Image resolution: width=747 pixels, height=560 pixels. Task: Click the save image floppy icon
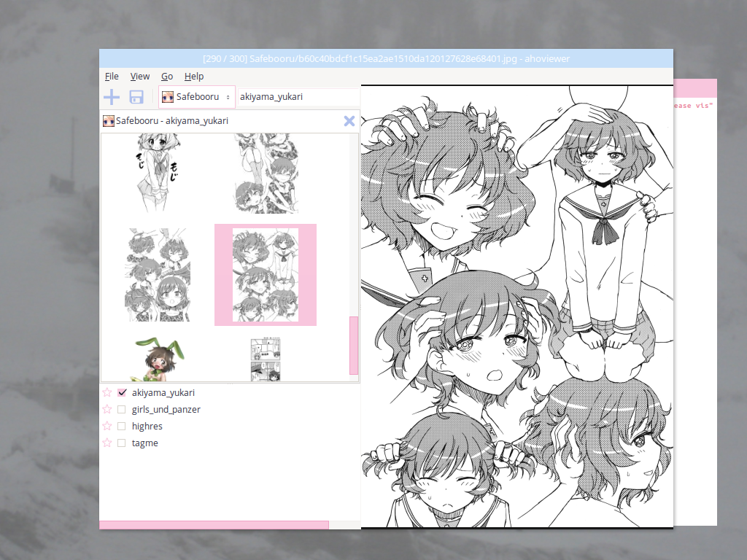136,97
